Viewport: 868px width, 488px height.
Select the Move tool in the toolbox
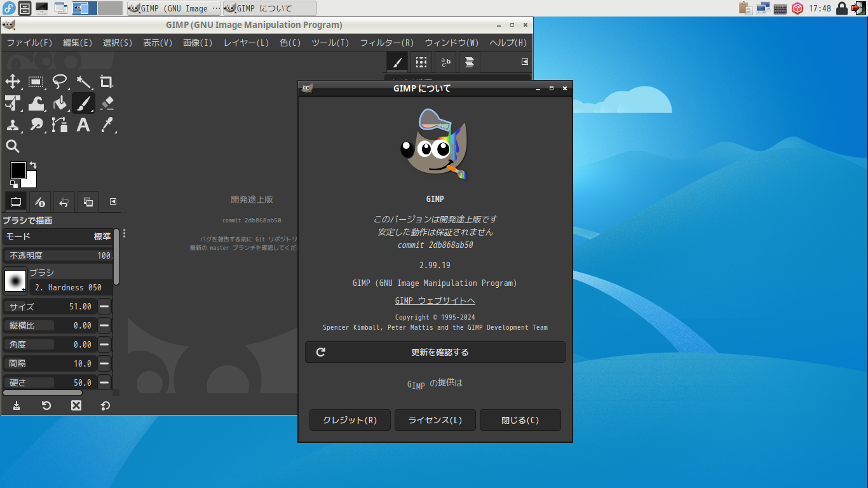[13, 81]
